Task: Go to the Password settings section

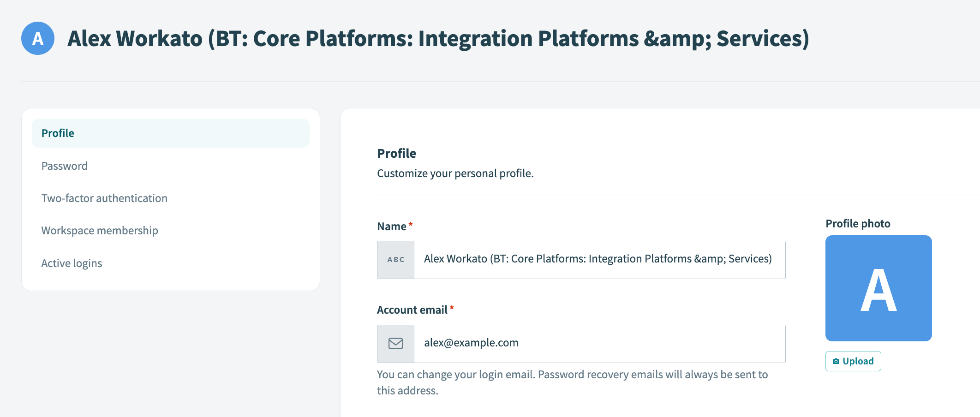Action: coord(65,166)
